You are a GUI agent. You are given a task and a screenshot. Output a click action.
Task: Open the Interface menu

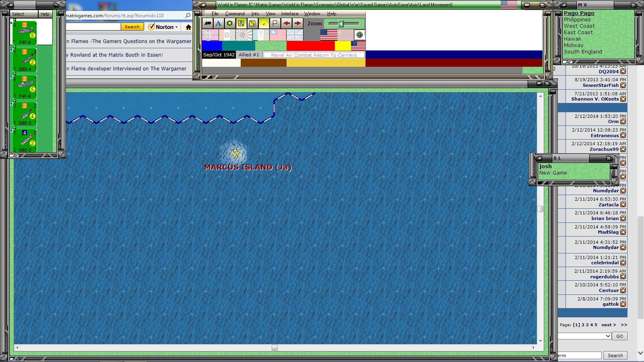290,14
